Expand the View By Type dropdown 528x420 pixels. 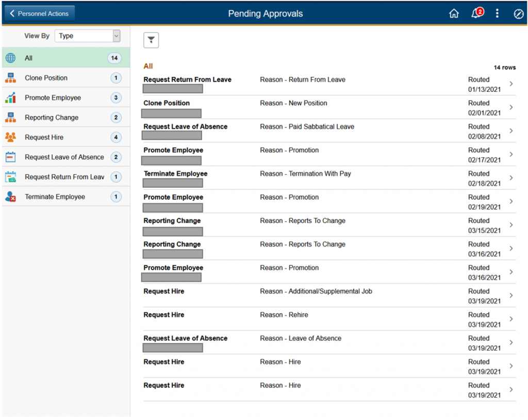[87, 36]
